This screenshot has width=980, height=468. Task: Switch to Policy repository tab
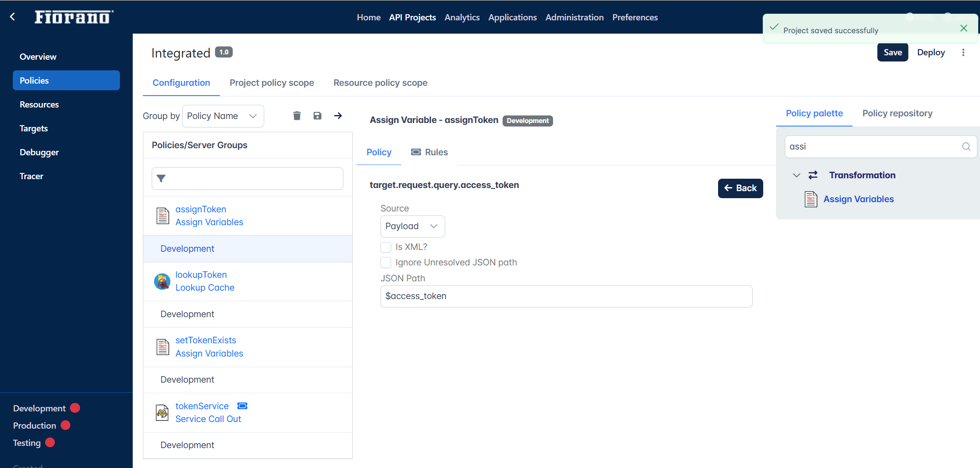[x=897, y=113]
